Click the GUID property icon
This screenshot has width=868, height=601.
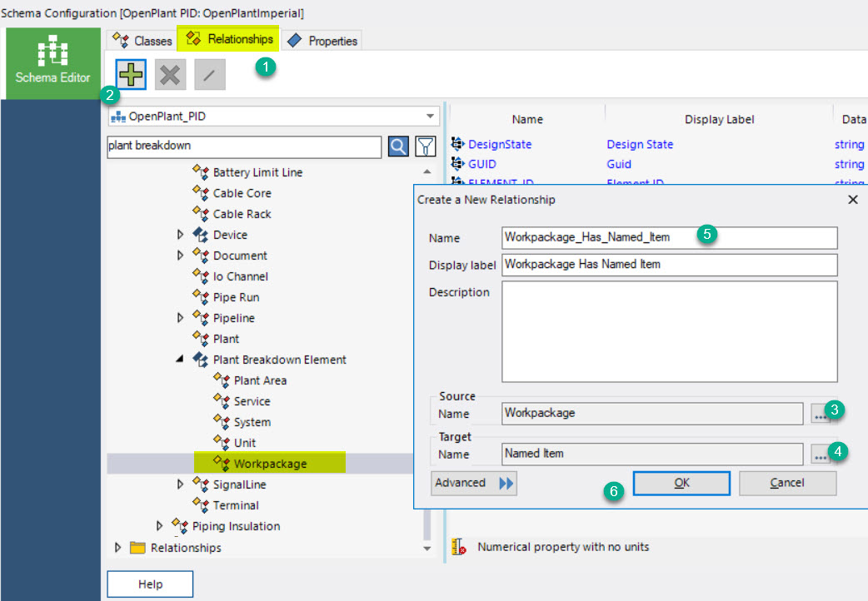point(458,163)
